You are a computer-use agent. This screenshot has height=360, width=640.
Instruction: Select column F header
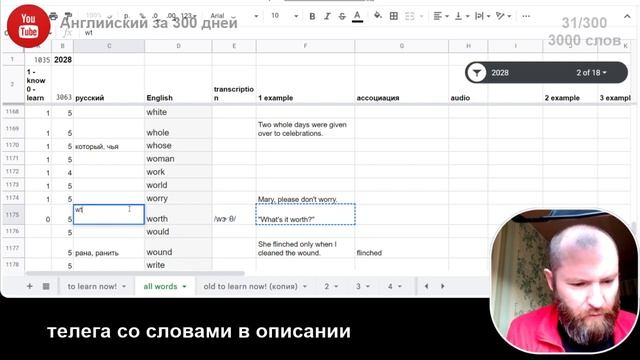(x=305, y=46)
